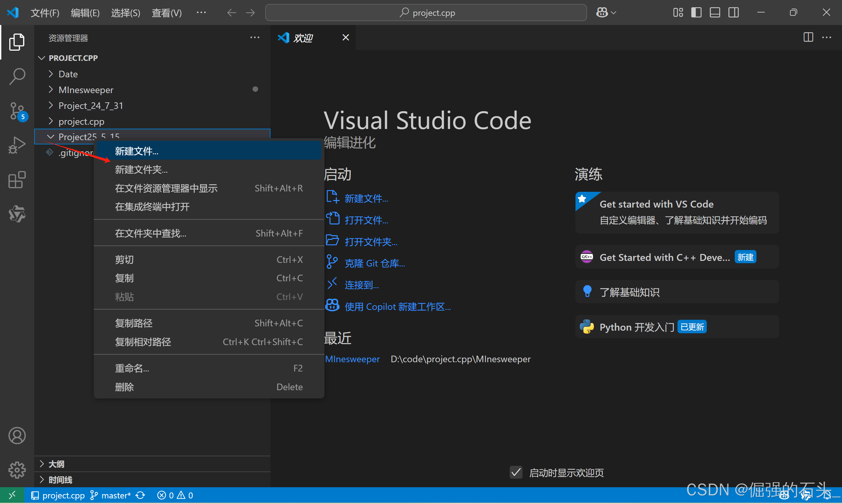Click the Copilot icon in title bar
The width and height of the screenshot is (842, 504).
[x=602, y=13]
